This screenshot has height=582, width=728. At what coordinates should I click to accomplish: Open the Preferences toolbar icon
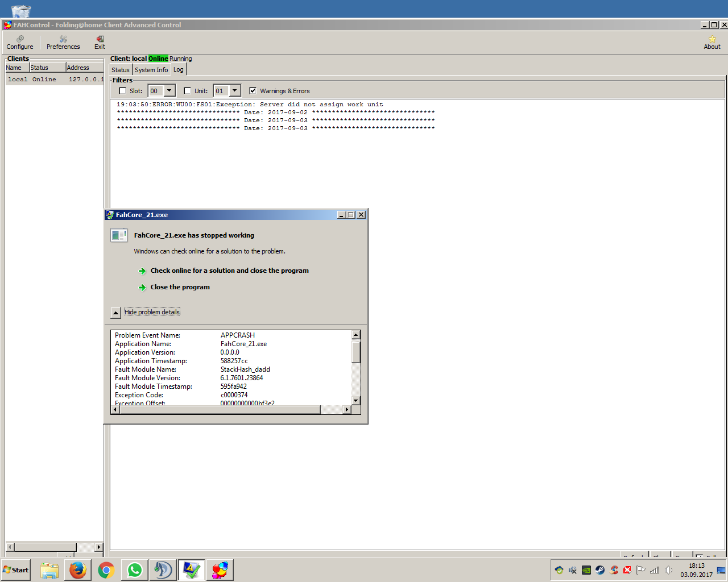coord(63,43)
